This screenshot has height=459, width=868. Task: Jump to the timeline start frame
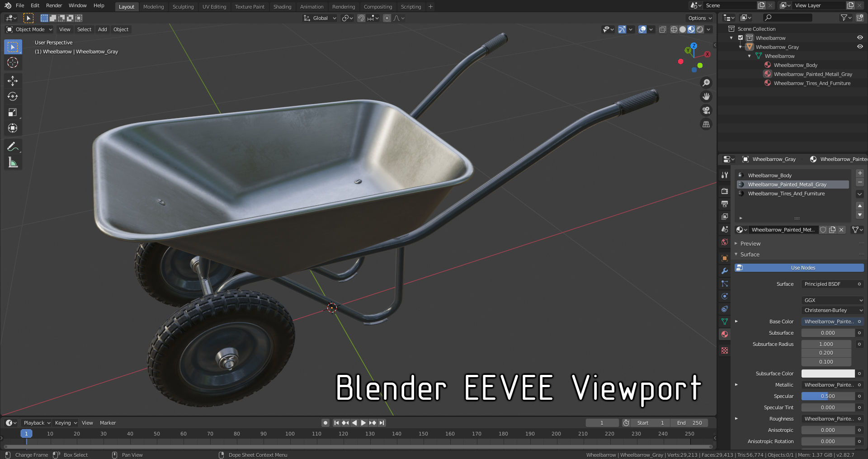coord(336,423)
